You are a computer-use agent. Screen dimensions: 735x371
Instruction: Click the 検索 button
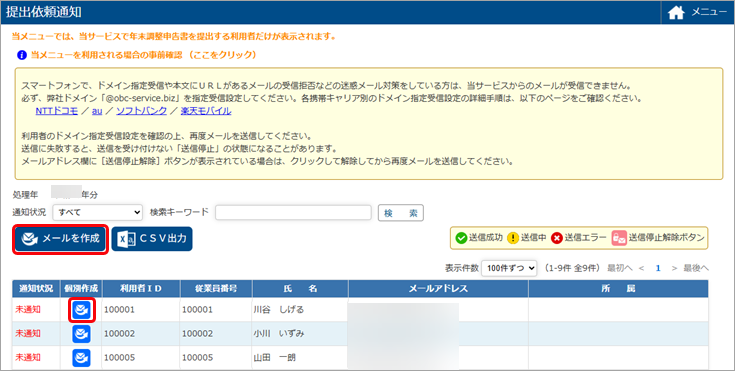click(401, 212)
